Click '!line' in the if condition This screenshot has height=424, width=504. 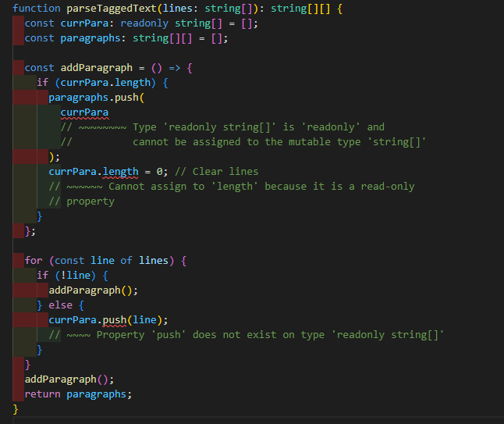(76, 276)
